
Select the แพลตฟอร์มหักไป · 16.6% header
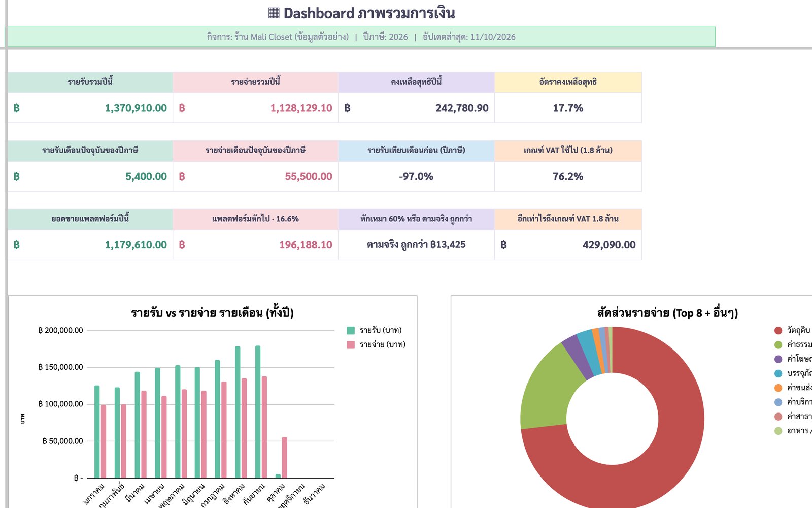point(255,219)
